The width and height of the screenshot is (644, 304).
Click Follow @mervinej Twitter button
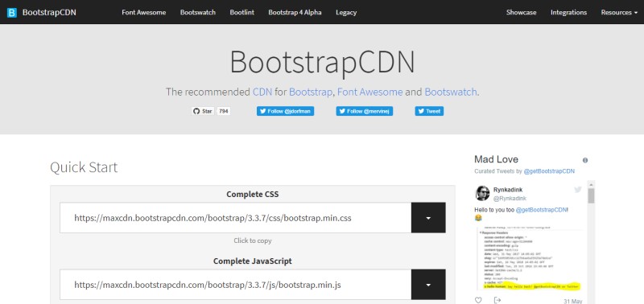point(365,111)
